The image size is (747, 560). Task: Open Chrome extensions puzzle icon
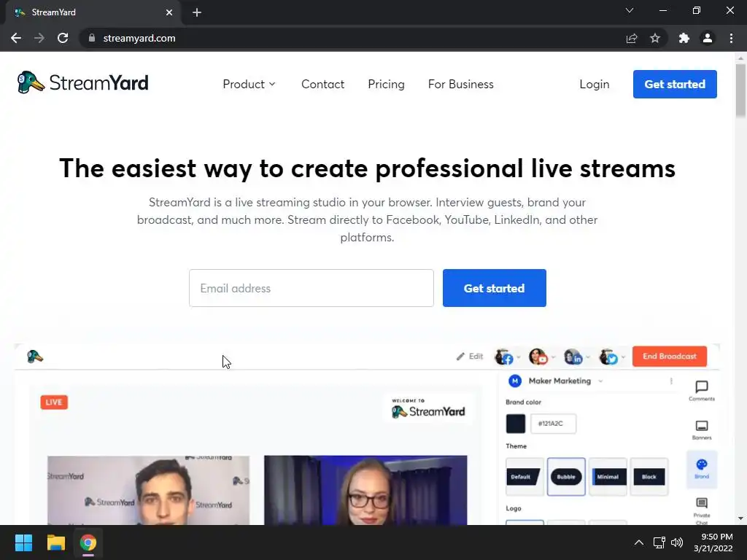click(684, 38)
